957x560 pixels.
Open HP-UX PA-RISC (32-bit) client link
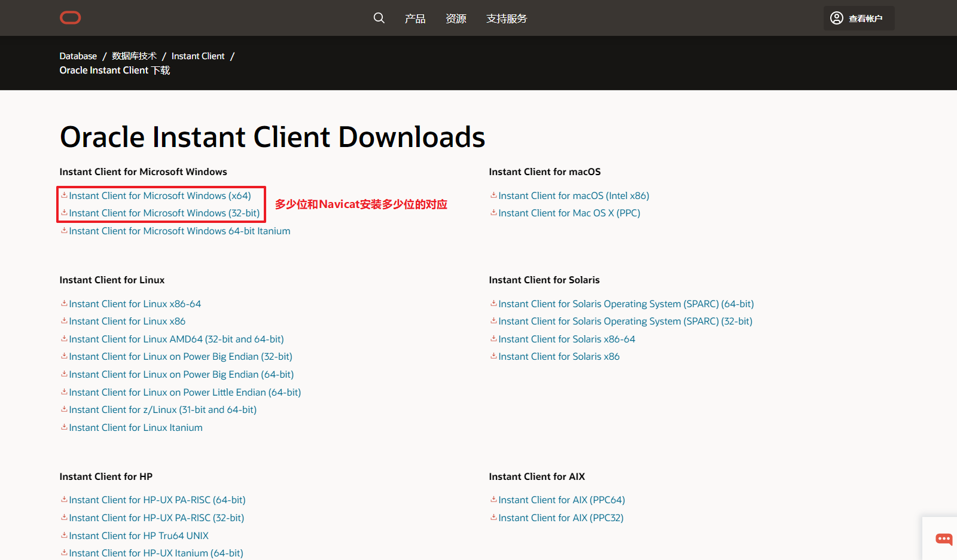pyautogui.click(x=157, y=518)
